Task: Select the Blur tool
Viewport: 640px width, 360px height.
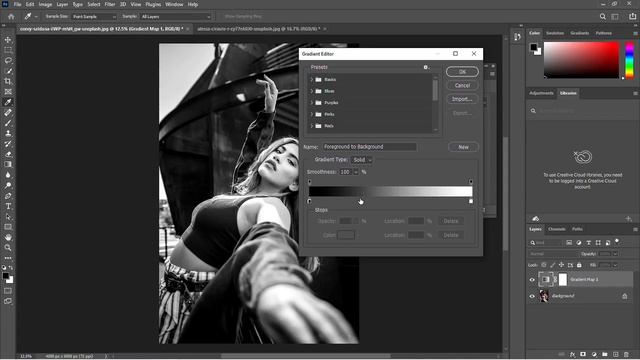Action: 8,175
